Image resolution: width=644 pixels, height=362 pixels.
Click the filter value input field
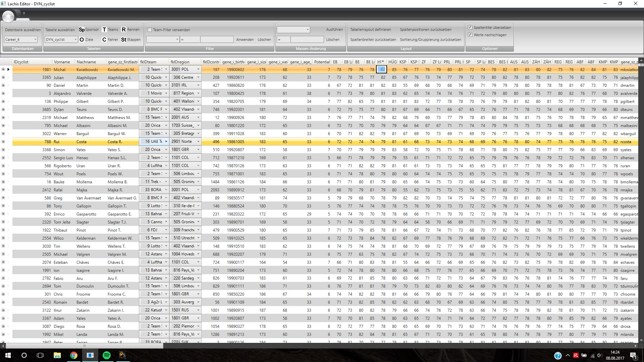point(217,40)
